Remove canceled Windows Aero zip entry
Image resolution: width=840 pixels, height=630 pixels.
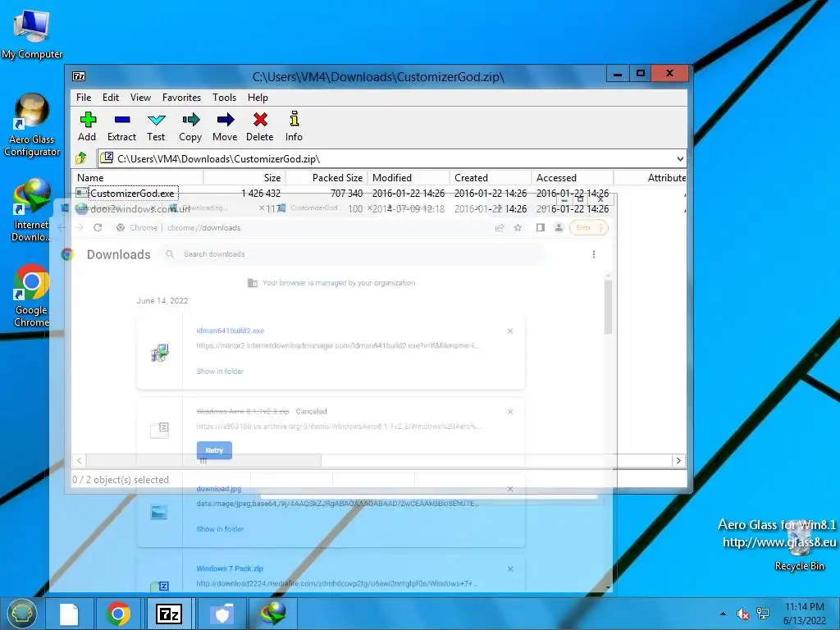[x=510, y=412]
